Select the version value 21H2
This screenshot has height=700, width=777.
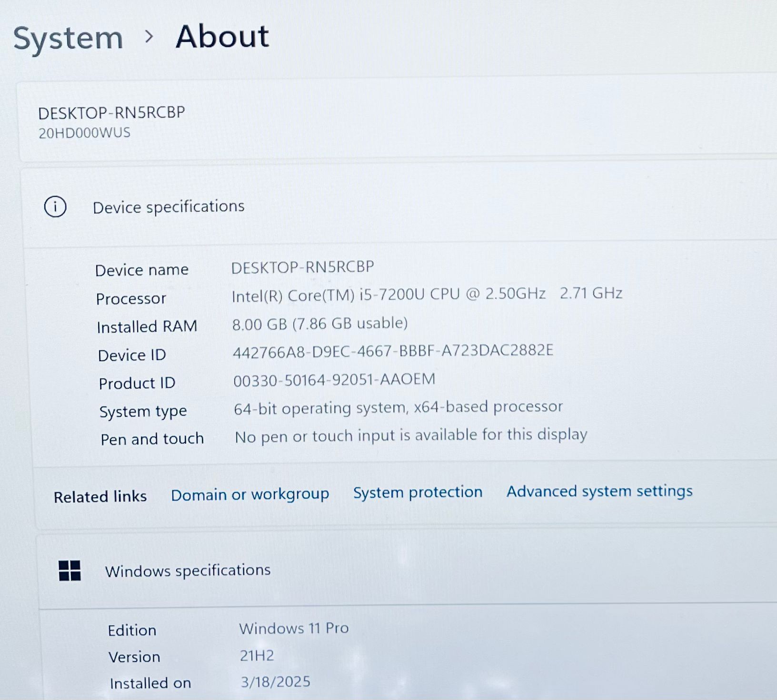pyautogui.click(x=257, y=655)
